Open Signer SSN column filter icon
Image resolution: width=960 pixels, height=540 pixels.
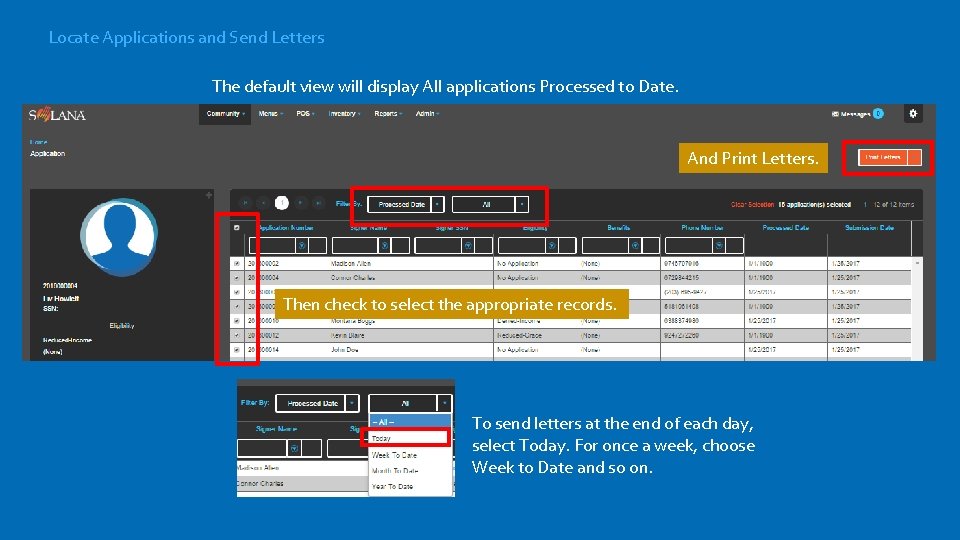coord(468,246)
